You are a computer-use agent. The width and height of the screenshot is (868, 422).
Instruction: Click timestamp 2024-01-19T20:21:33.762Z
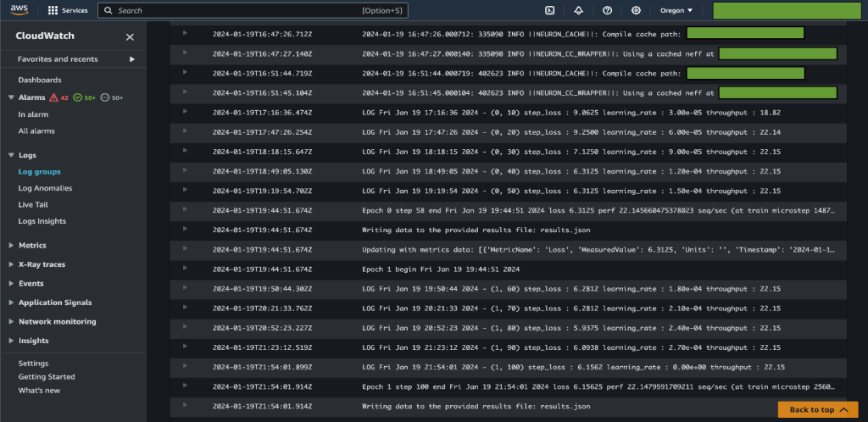(263, 308)
